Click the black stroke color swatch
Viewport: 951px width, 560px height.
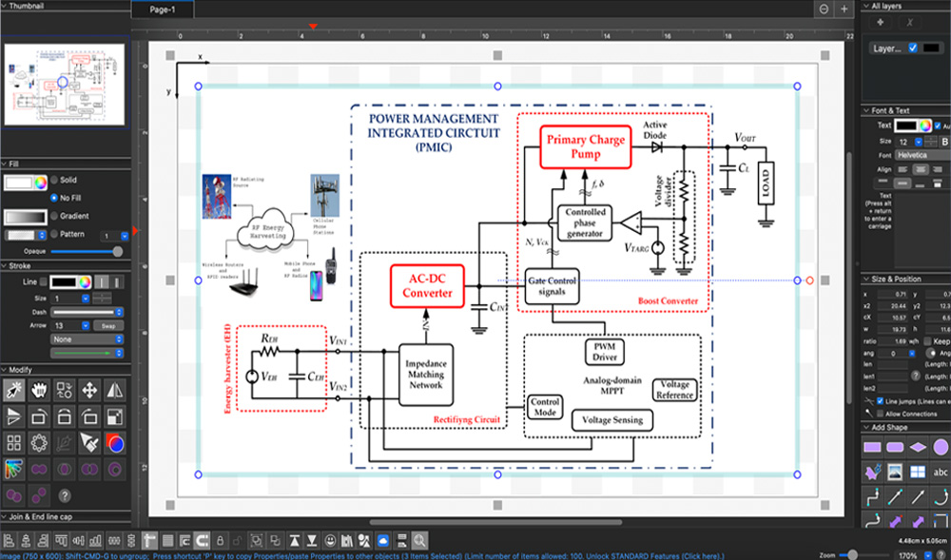coord(64,281)
